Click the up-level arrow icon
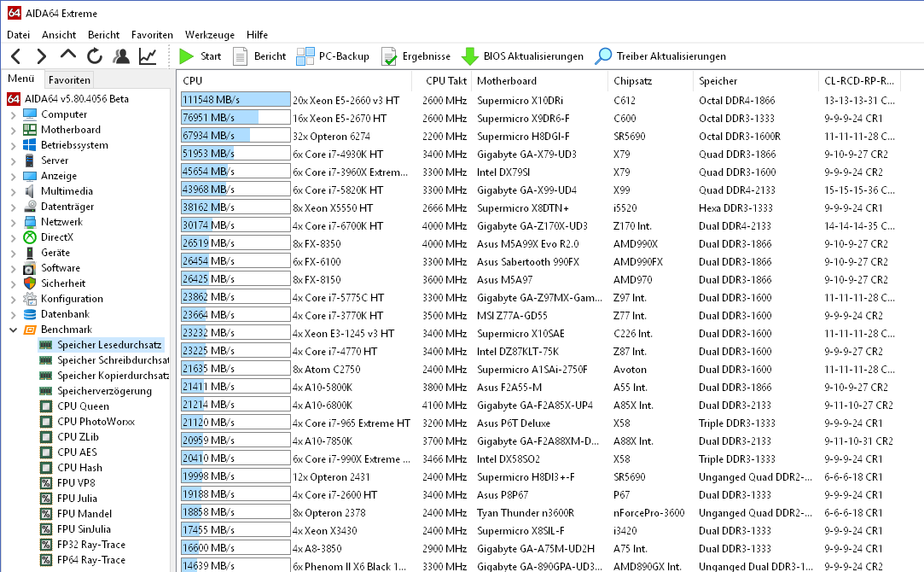This screenshot has height=572, width=924. 67,55
